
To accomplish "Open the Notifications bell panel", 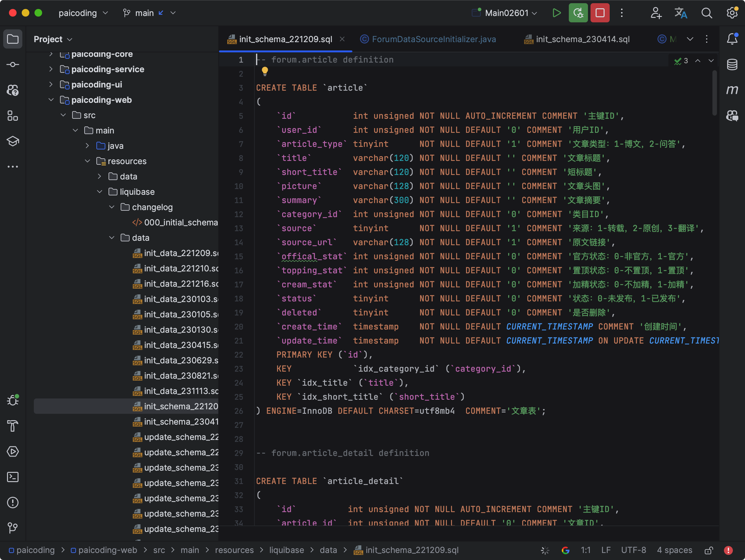I will tap(732, 39).
